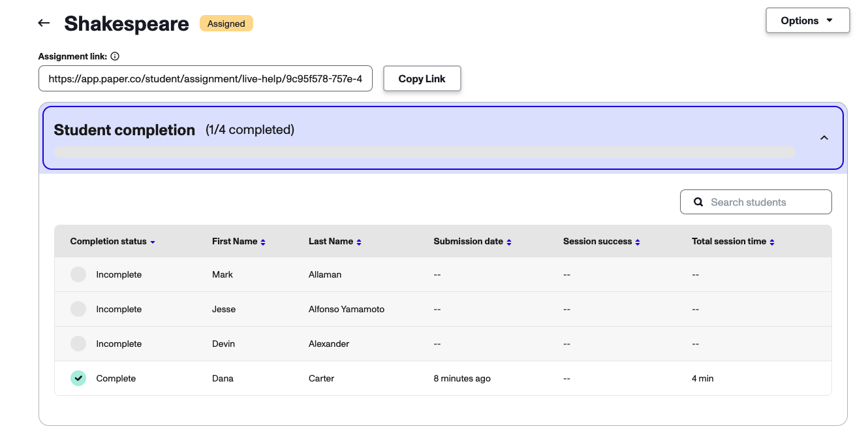
Task: Sort by Last Name column
Action: click(x=335, y=241)
